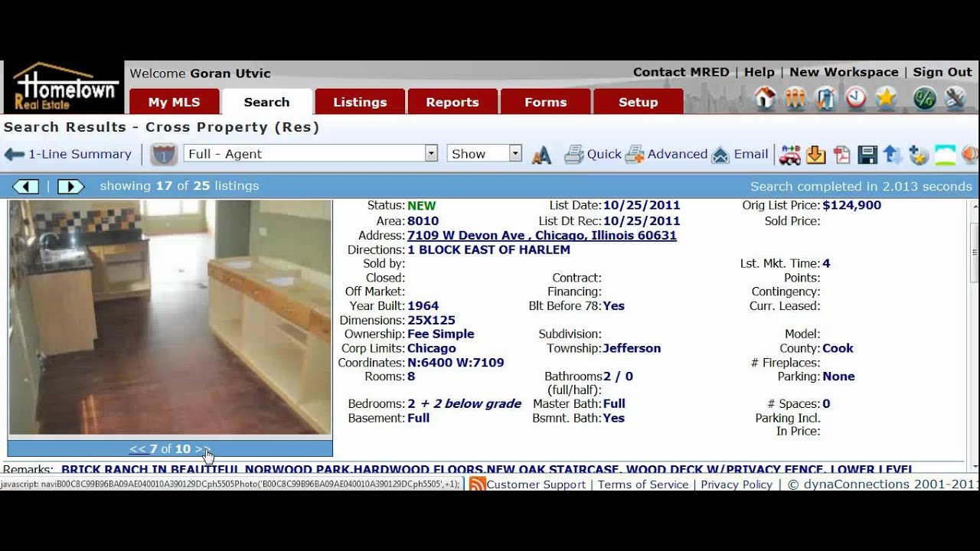Screen dimensions: 980x551
Task: Click the orange download arrow icon
Action: click(x=815, y=155)
